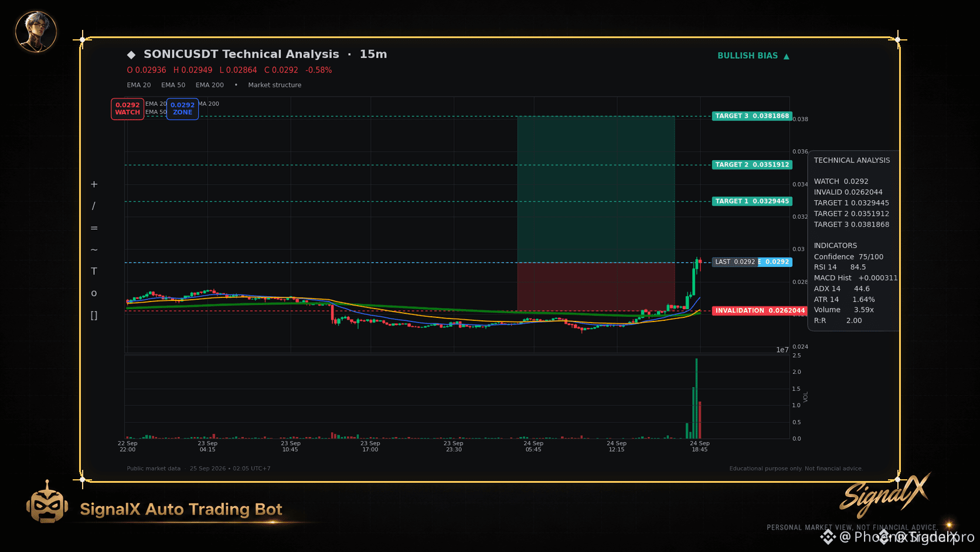
Task: Select the TARGET 3 0.0381868 price label
Action: [x=752, y=116]
